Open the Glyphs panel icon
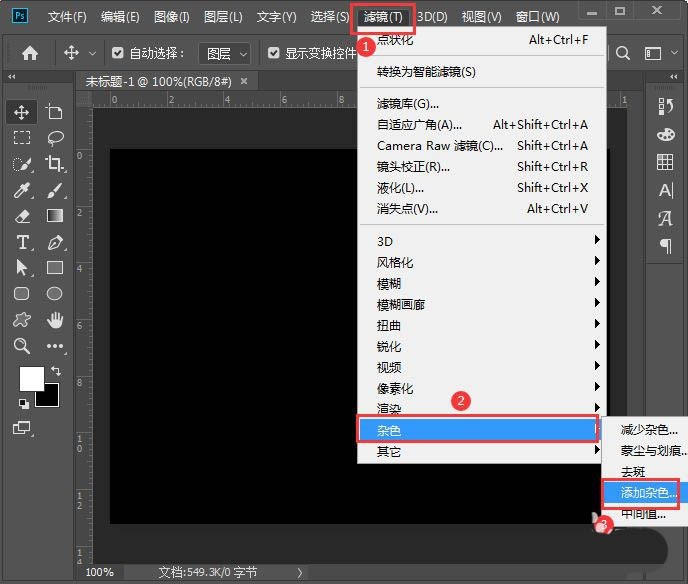The width and height of the screenshot is (688, 584). (665, 218)
